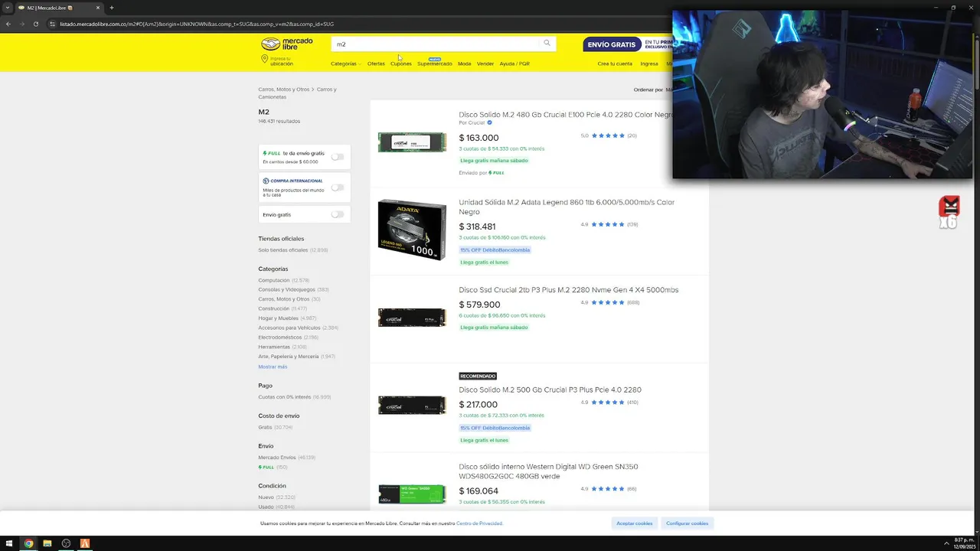This screenshot has height=551, width=980.
Task: Open the third taskbar app icon
Action: pyautogui.click(x=66, y=543)
